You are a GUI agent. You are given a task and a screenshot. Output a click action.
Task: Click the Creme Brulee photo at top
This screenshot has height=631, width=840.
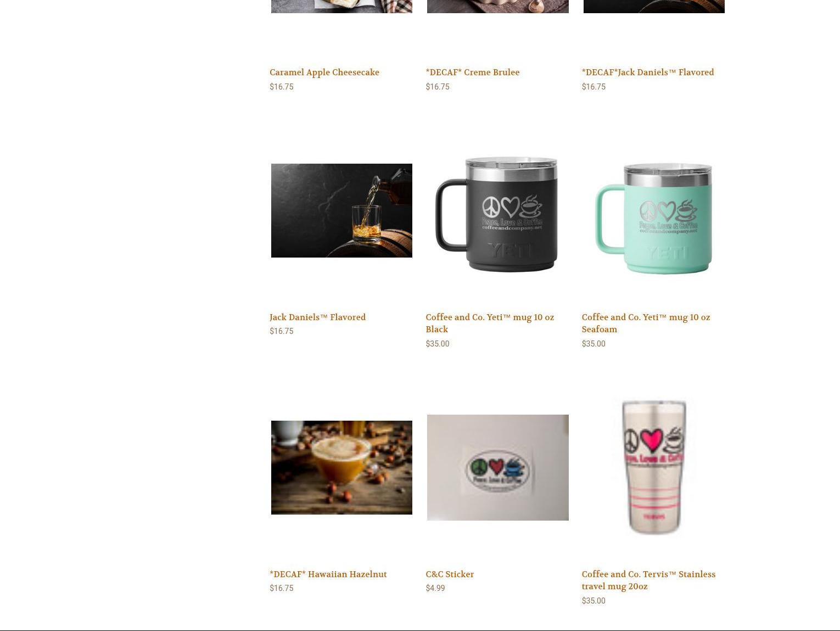pyautogui.click(x=497, y=6)
